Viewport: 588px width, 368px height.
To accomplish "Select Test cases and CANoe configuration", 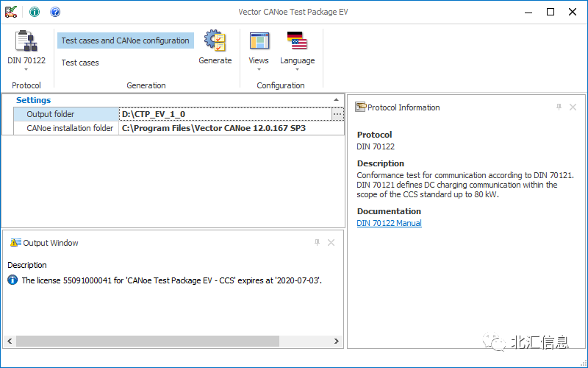I will coord(125,40).
